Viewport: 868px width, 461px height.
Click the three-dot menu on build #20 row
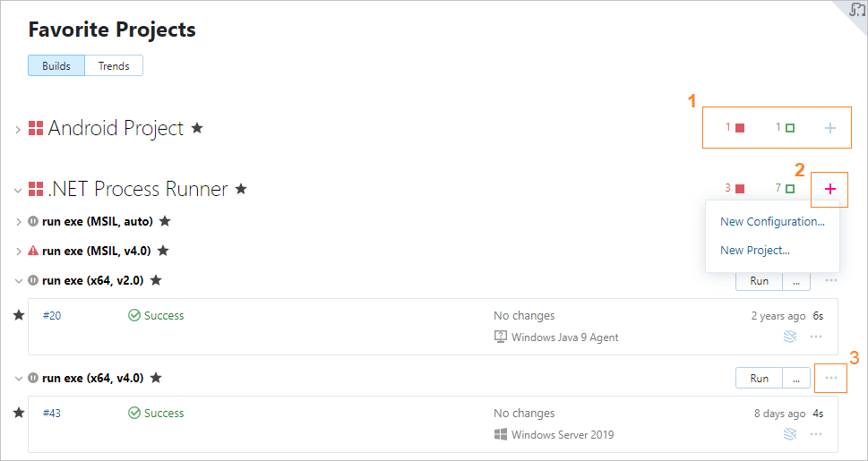coord(815,337)
